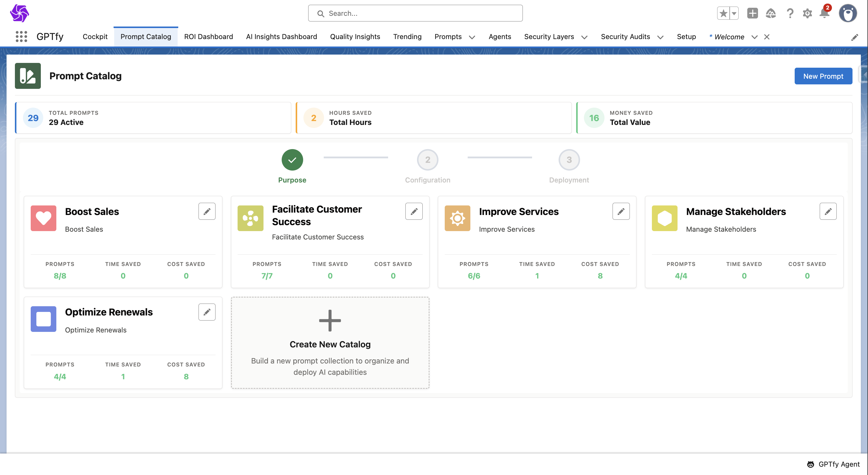Open the Setup gear menu
The width and height of the screenshot is (868, 475).
(x=807, y=13)
